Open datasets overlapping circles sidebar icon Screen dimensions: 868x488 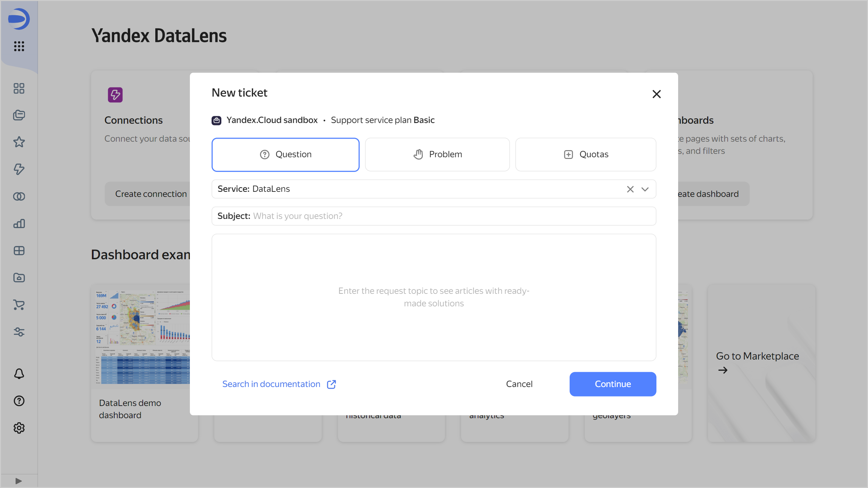pyautogui.click(x=19, y=196)
